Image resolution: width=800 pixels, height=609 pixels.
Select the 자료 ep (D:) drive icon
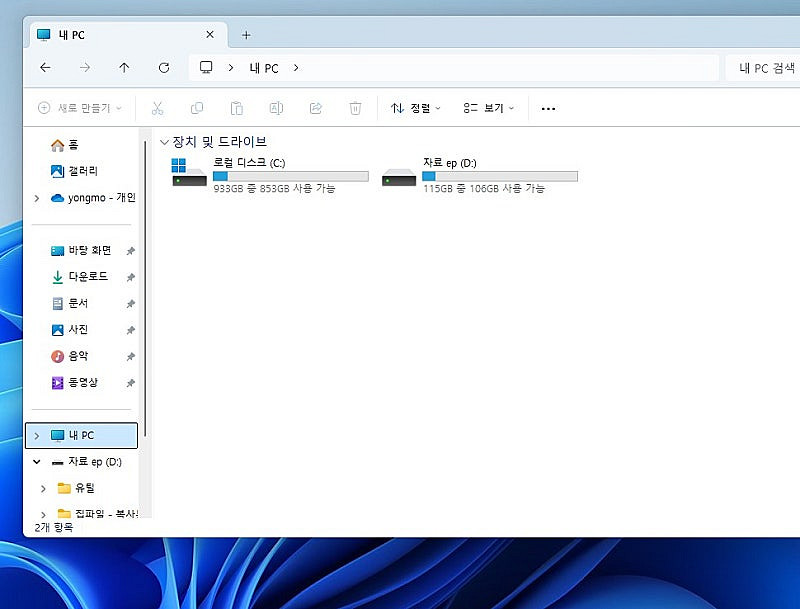point(398,177)
